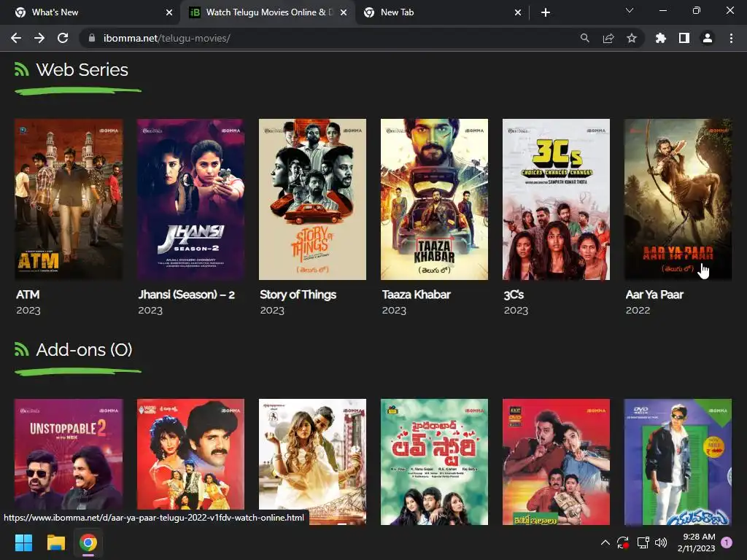Click the Add-ons RSS icon
This screenshot has width=747, height=560.
click(x=21, y=349)
